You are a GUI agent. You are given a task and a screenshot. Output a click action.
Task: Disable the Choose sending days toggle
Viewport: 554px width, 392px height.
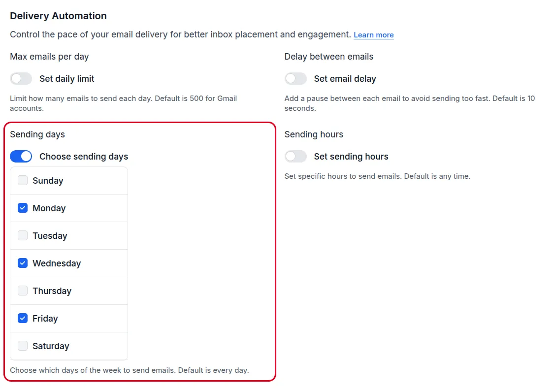click(x=21, y=156)
